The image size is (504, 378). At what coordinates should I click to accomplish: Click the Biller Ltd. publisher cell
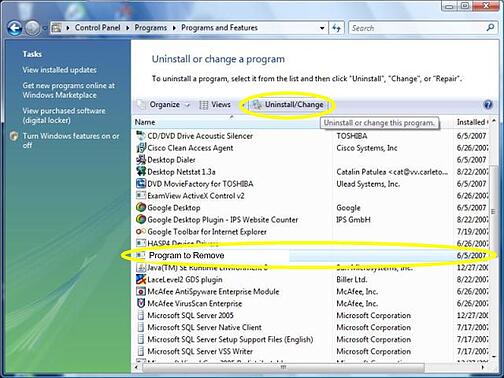tap(352, 279)
